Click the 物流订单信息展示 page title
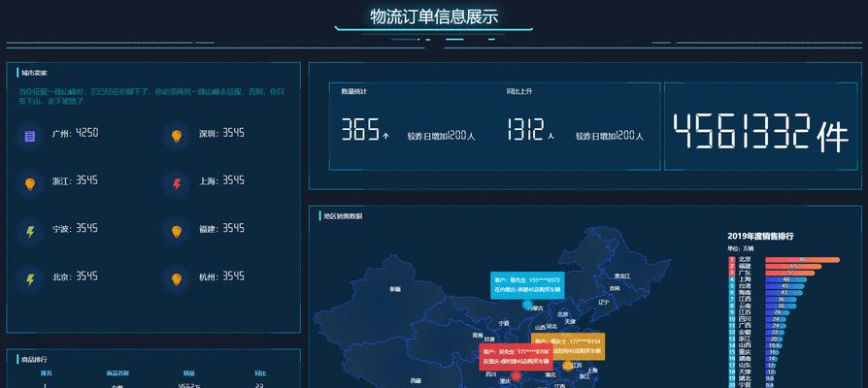The height and width of the screenshot is (388, 868). click(434, 16)
